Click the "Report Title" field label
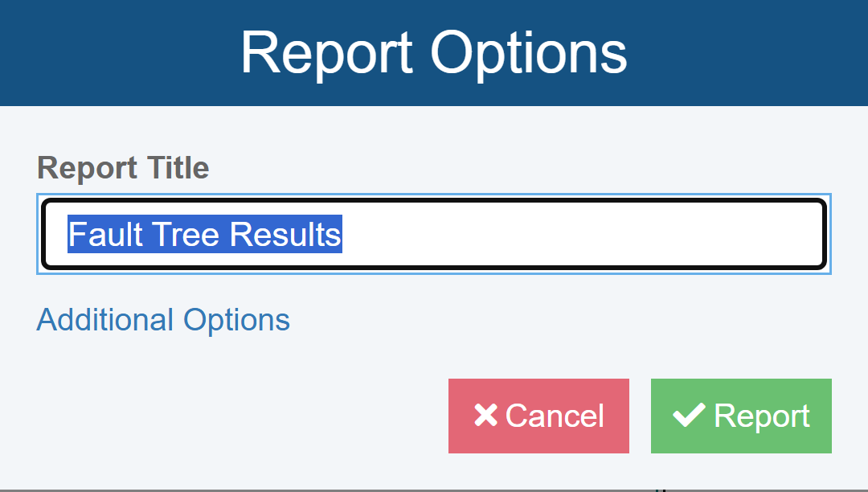This screenshot has height=492, width=868. [x=123, y=168]
